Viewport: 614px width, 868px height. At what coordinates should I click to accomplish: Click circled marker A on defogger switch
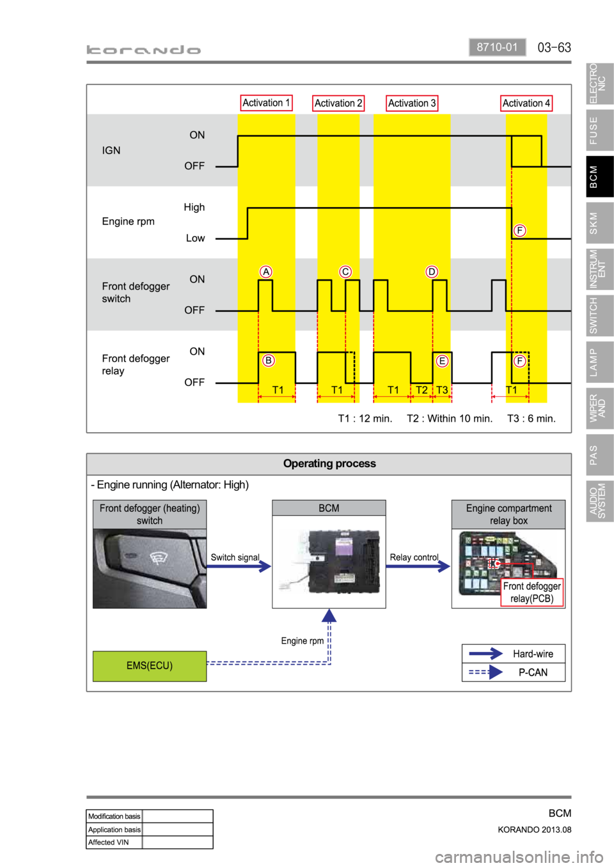(x=266, y=272)
